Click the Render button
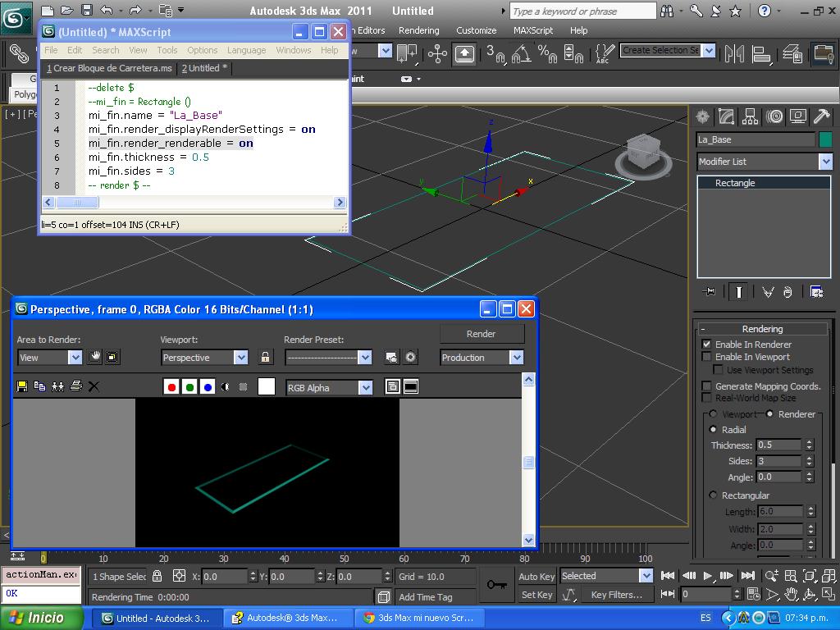 (481, 334)
